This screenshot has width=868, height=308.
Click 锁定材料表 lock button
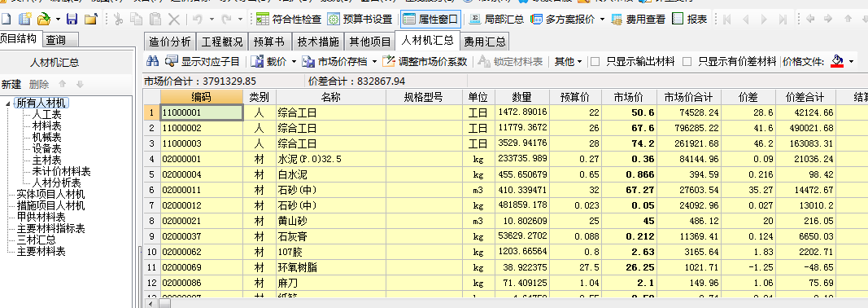click(511, 62)
